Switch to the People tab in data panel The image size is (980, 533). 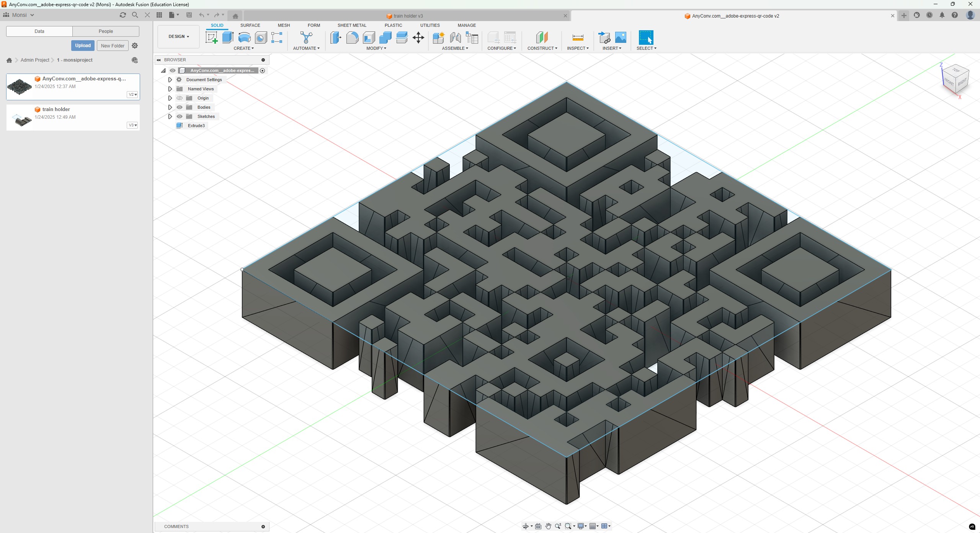(x=106, y=31)
